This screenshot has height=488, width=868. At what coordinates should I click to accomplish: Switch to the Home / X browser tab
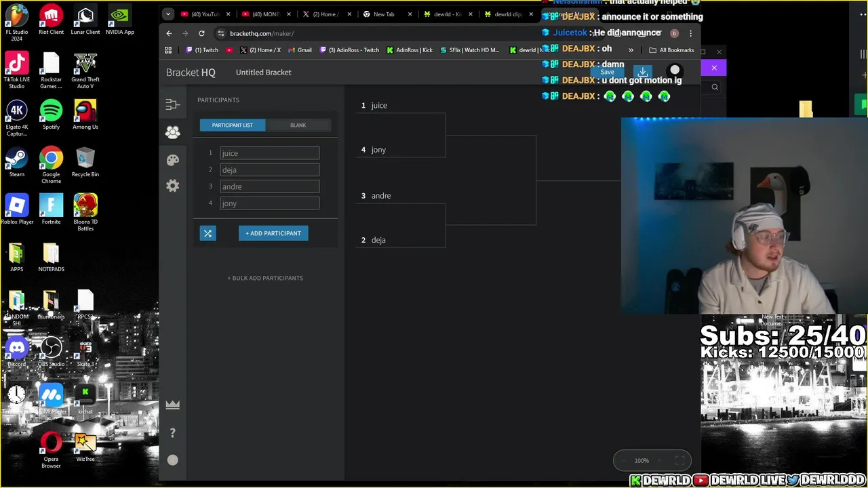point(327,14)
